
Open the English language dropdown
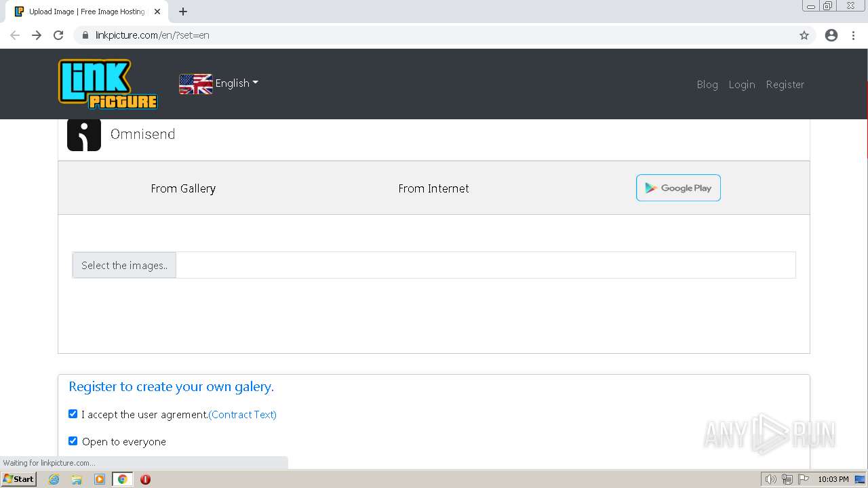click(237, 83)
